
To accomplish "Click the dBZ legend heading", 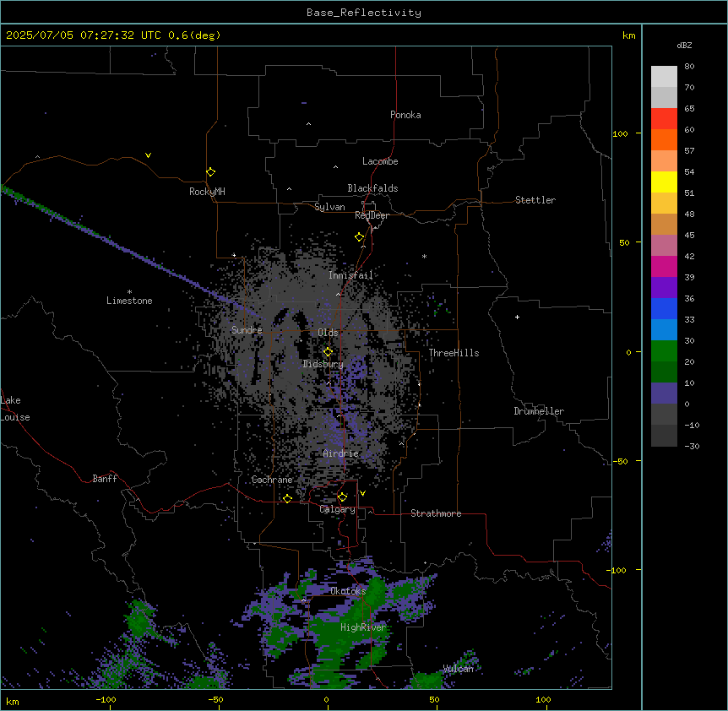I will pos(684,45).
